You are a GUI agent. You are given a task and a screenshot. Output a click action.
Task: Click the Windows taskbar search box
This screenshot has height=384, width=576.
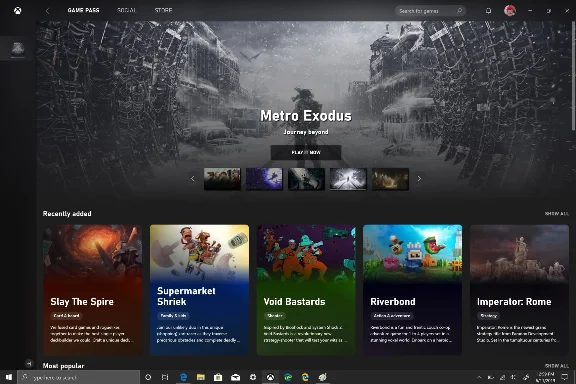[x=78, y=377]
